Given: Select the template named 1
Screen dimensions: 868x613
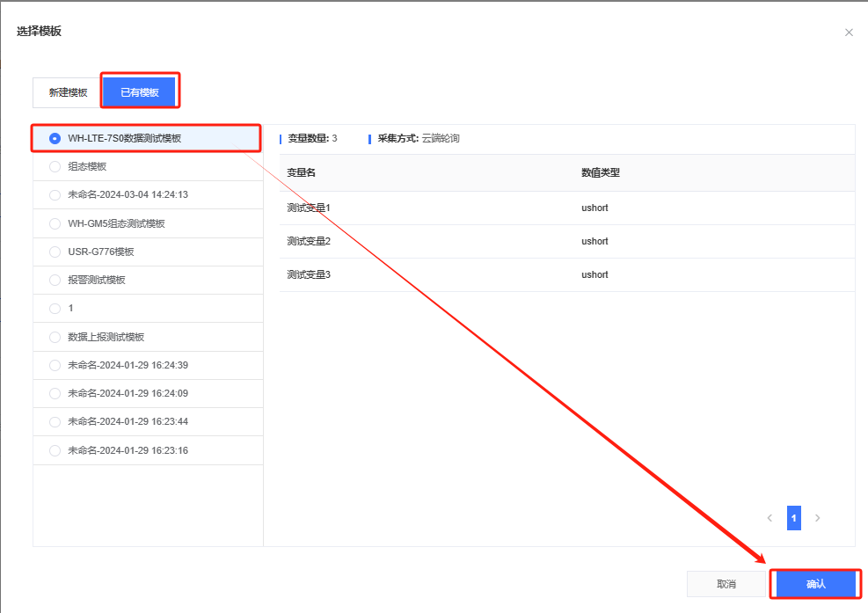Looking at the screenshot, I should pos(55,309).
